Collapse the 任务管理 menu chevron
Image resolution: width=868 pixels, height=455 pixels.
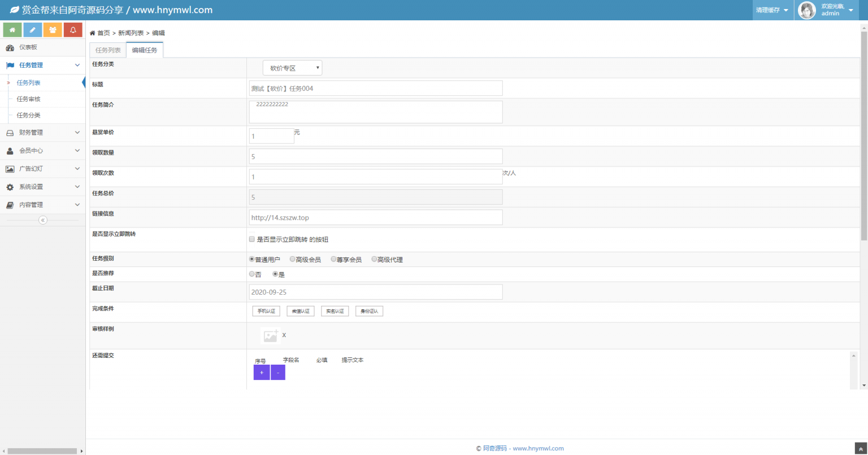[77, 65]
